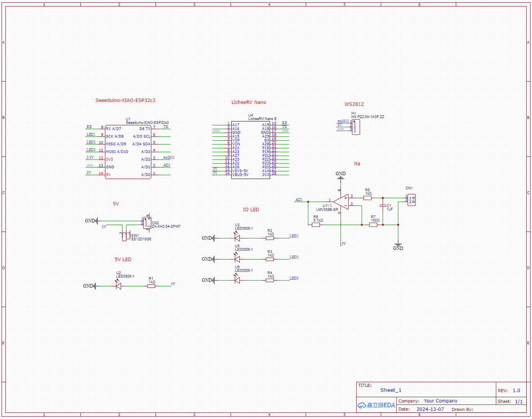Image resolution: width=532 pixels, height=419 pixels.
Task: Click 'VBUS-5V' pin label on U4
Action: [x=240, y=175]
